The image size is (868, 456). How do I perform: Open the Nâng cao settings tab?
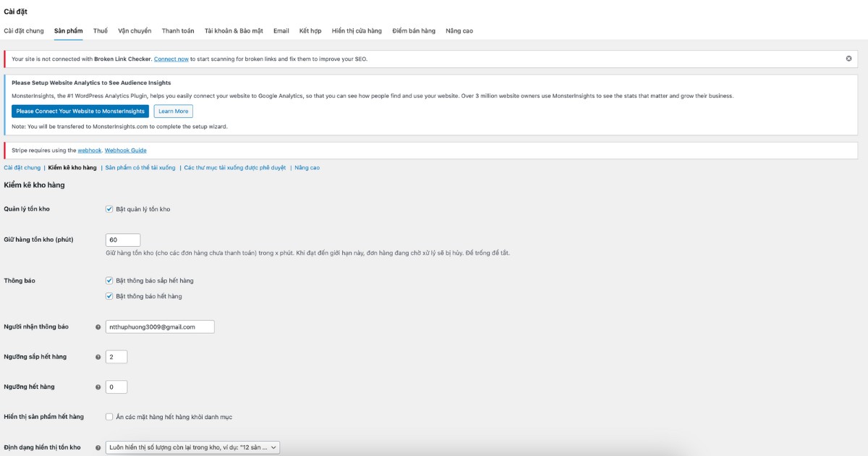click(459, 31)
